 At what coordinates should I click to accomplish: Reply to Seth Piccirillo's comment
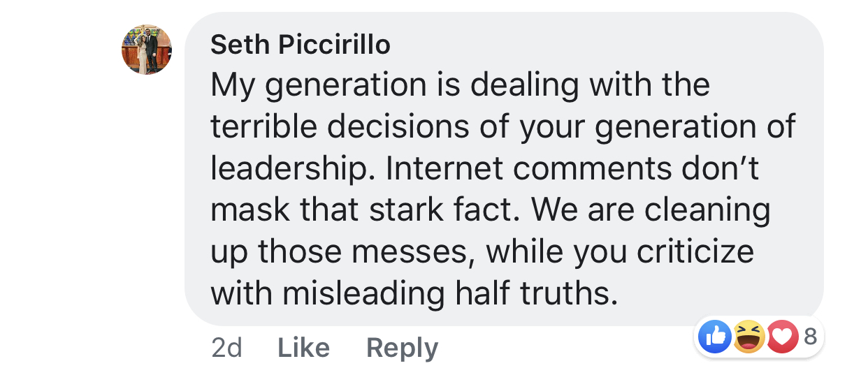(x=402, y=347)
